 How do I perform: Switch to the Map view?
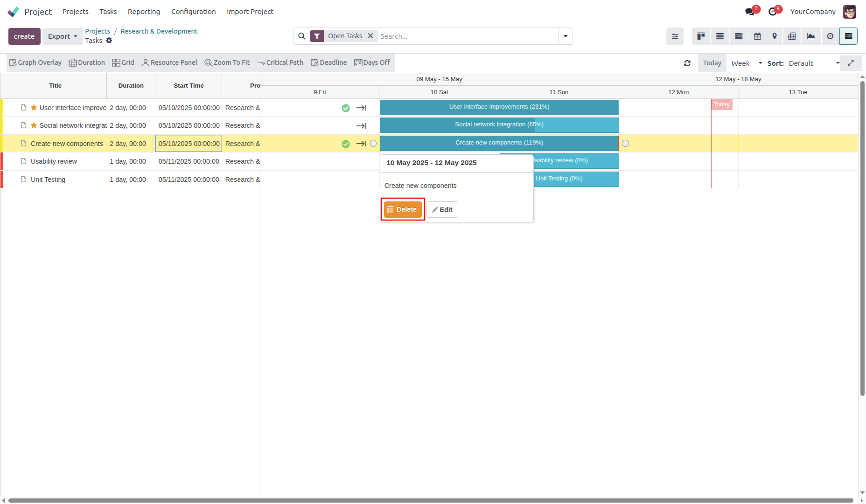tap(775, 36)
